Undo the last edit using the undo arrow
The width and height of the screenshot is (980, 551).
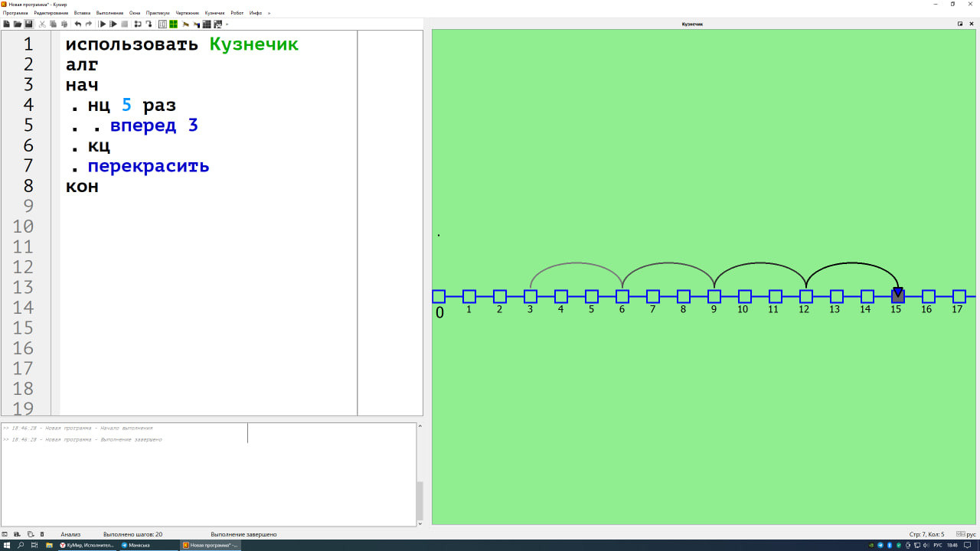(77, 24)
